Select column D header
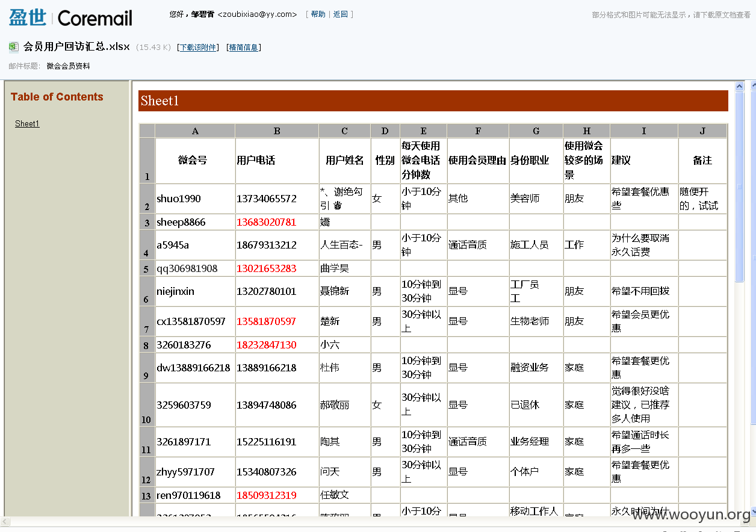The width and height of the screenshot is (756, 532). click(x=385, y=131)
